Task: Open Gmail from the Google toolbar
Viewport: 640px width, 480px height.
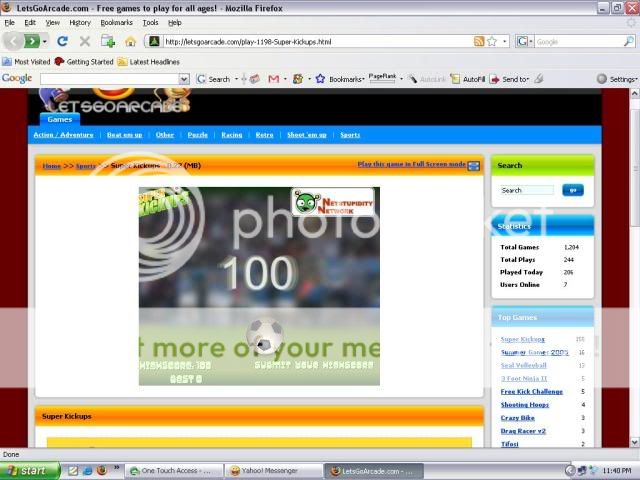Action: (x=273, y=79)
